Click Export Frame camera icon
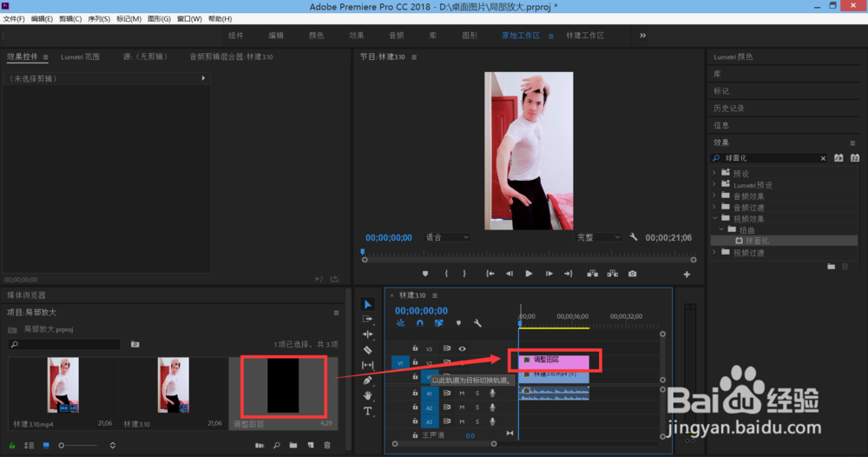Image resolution: width=868 pixels, height=457 pixels. click(632, 274)
